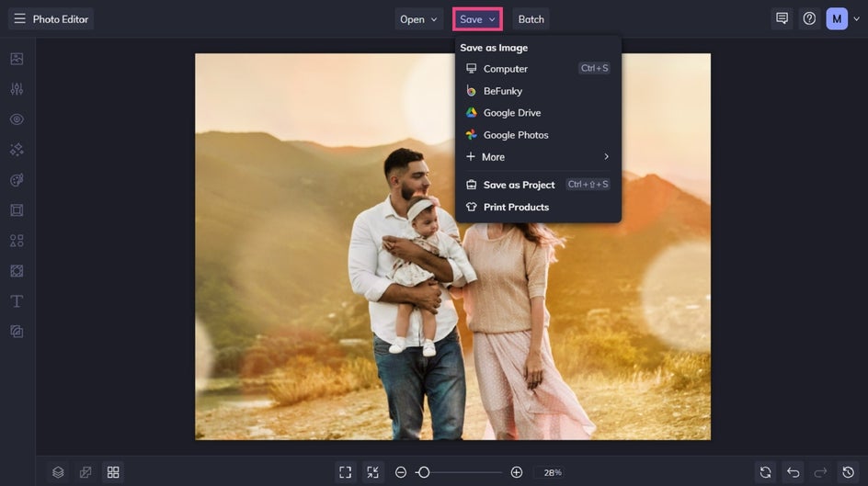Select the Text tool
Viewport: 868px width, 486px height.
pos(17,301)
